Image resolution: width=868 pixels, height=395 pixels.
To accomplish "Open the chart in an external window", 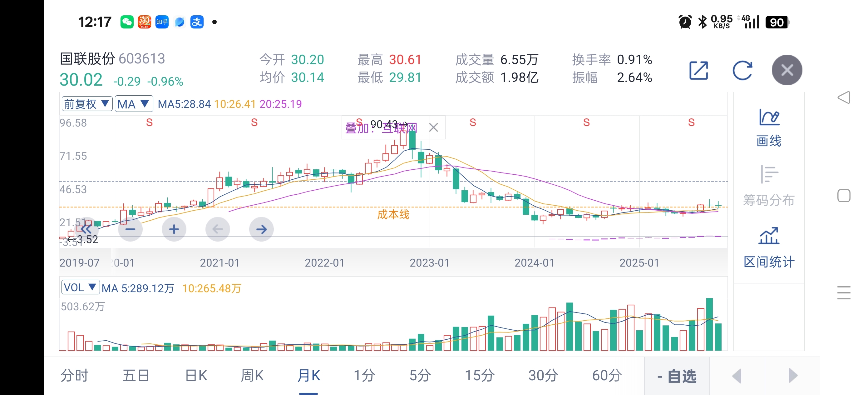I will pos(698,70).
